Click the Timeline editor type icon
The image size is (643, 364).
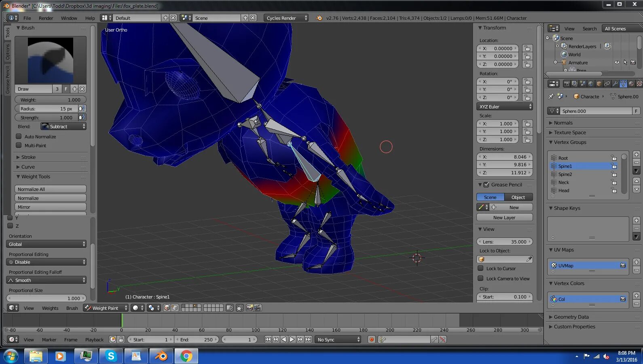13,339
